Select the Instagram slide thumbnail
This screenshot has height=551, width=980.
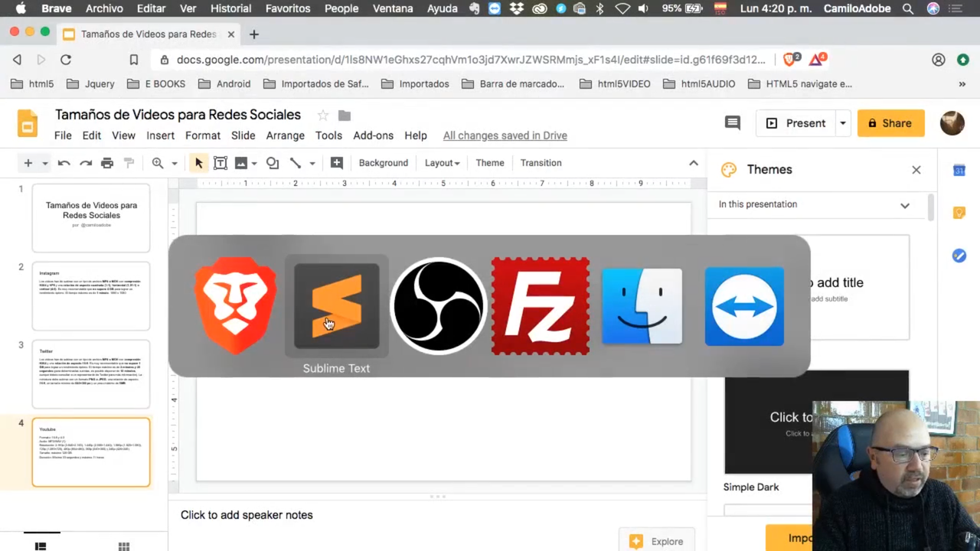[91, 296]
